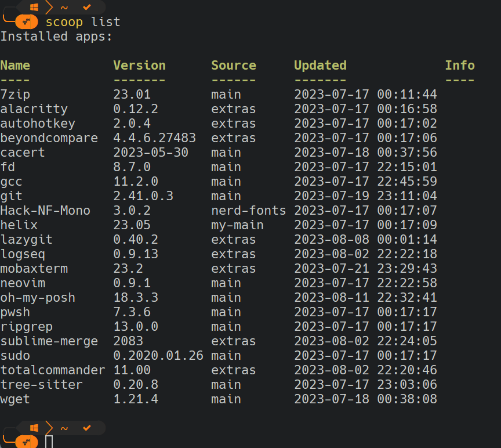The image size is (501, 448).
Task: Select the 'beyondcompare' app name
Action: click(49, 138)
